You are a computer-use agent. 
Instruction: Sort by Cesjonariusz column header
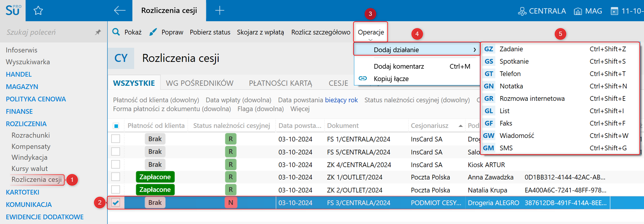point(430,126)
